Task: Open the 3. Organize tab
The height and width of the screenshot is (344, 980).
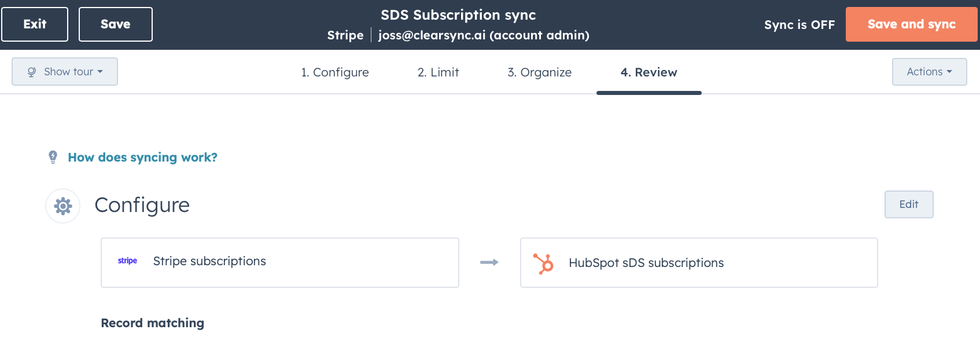Action: coord(539,72)
